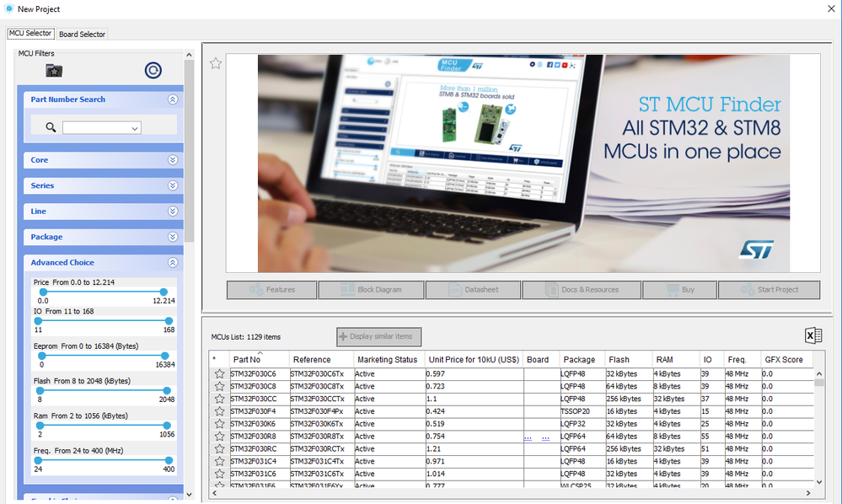Image resolution: width=842 pixels, height=504 pixels.
Task: Favorite the STM32F030R8 row star
Action: tap(219, 437)
